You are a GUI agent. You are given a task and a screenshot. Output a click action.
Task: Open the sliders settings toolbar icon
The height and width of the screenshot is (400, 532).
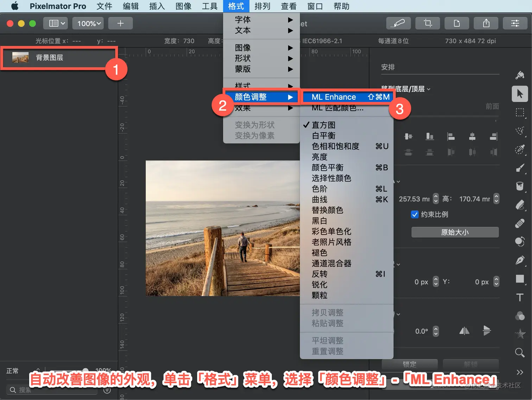coord(515,23)
